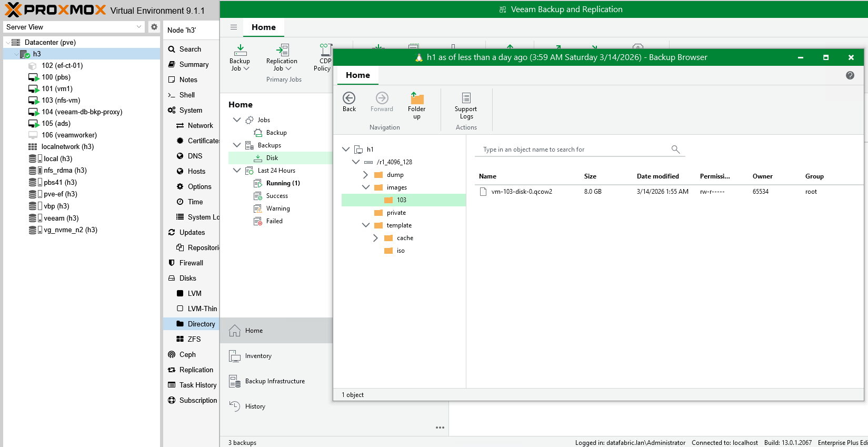
Task: Collapse the Datacenter (pve) node
Action: pyautogui.click(x=7, y=42)
